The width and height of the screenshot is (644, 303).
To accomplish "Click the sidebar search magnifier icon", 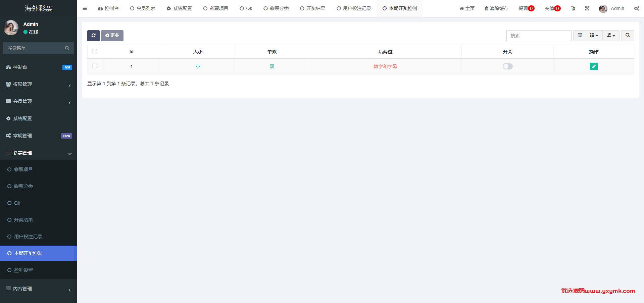I will [67, 48].
